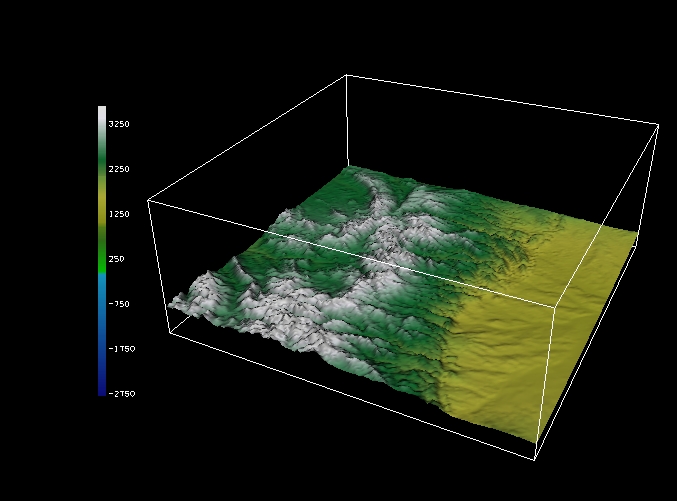The width and height of the screenshot is (677, 501).
Task: Click the 3250 label on the color legend
Action: pyautogui.click(x=119, y=124)
